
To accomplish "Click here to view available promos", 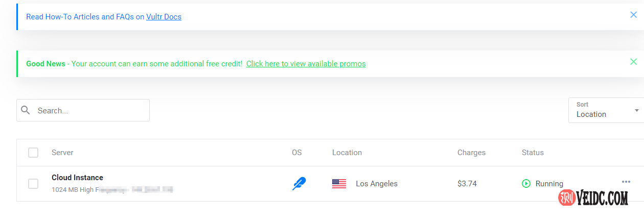I will pyautogui.click(x=306, y=64).
